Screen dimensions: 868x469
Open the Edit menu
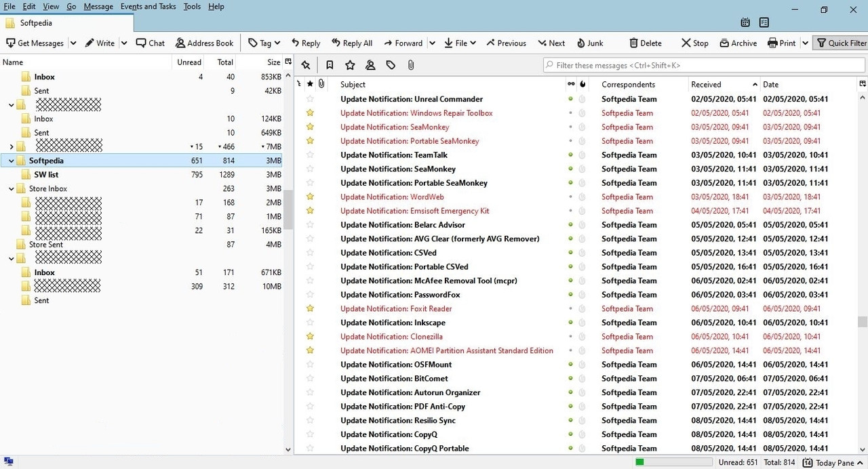point(29,6)
